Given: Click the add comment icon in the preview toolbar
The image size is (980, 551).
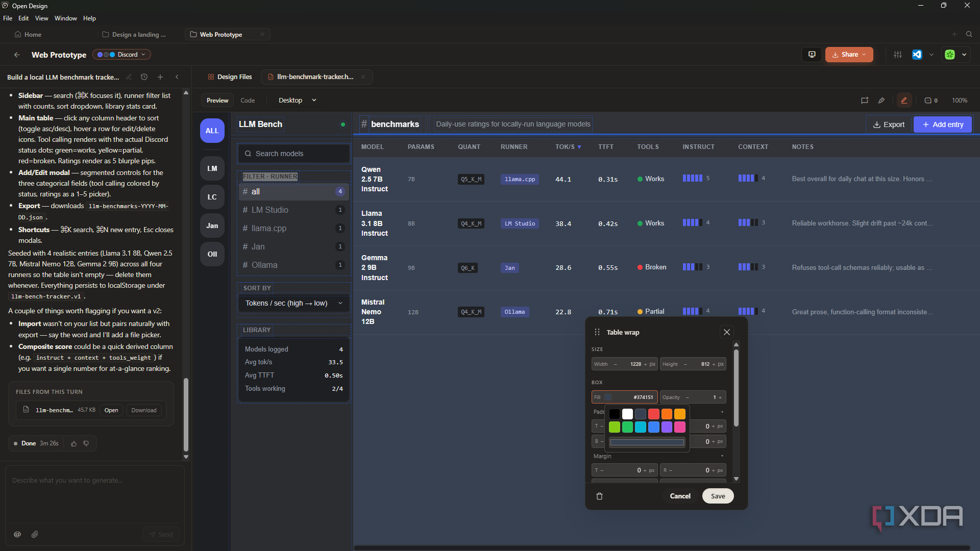Looking at the screenshot, I should 865,101.
